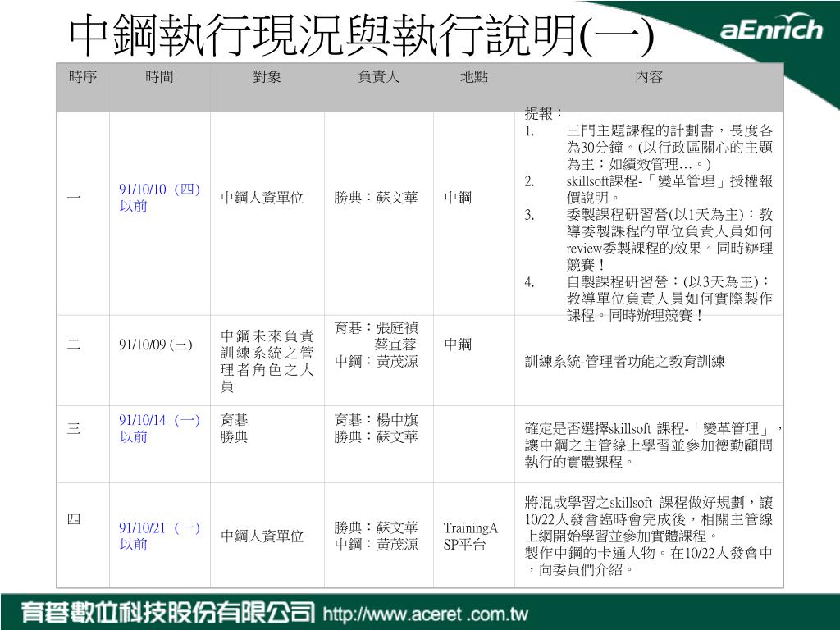This screenshot has height=630, width=840.
Task: Click the 提報: heading in content cell
Action: point(543,113)
